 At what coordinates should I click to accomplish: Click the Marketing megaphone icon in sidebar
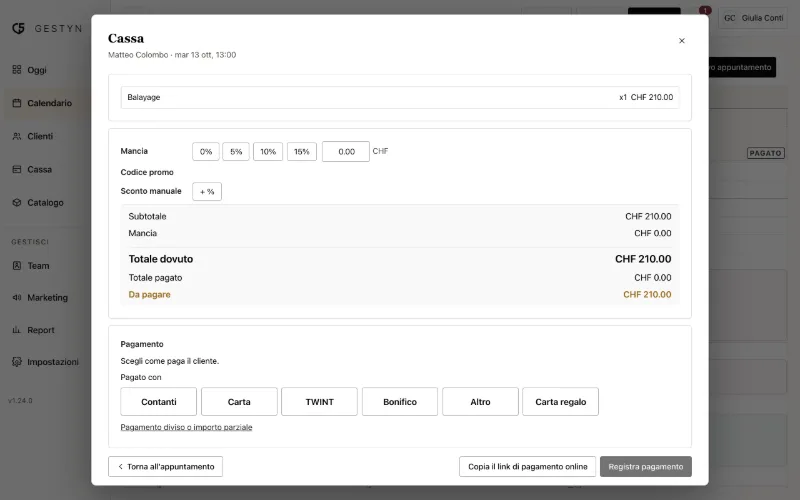(17, 297)
